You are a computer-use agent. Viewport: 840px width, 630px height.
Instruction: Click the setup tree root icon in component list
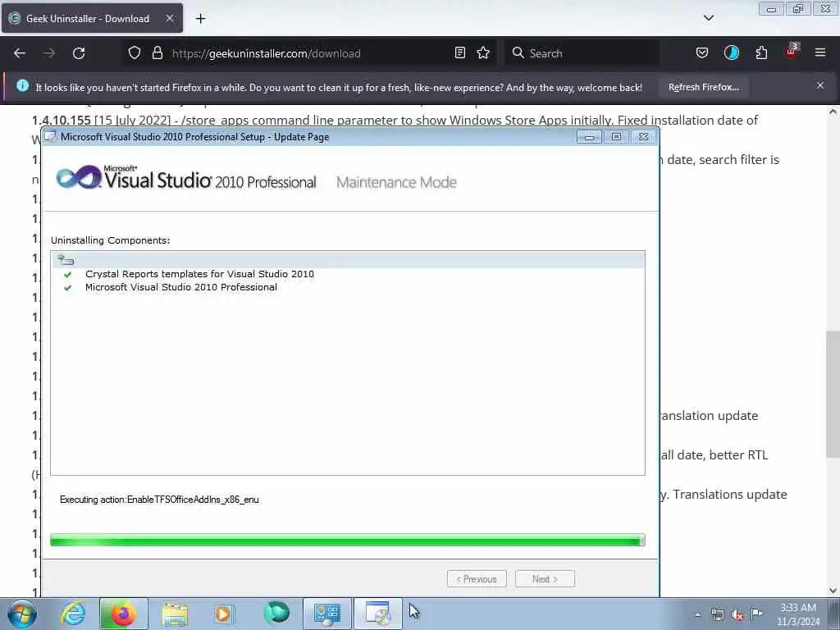click(x=66, y=260)
